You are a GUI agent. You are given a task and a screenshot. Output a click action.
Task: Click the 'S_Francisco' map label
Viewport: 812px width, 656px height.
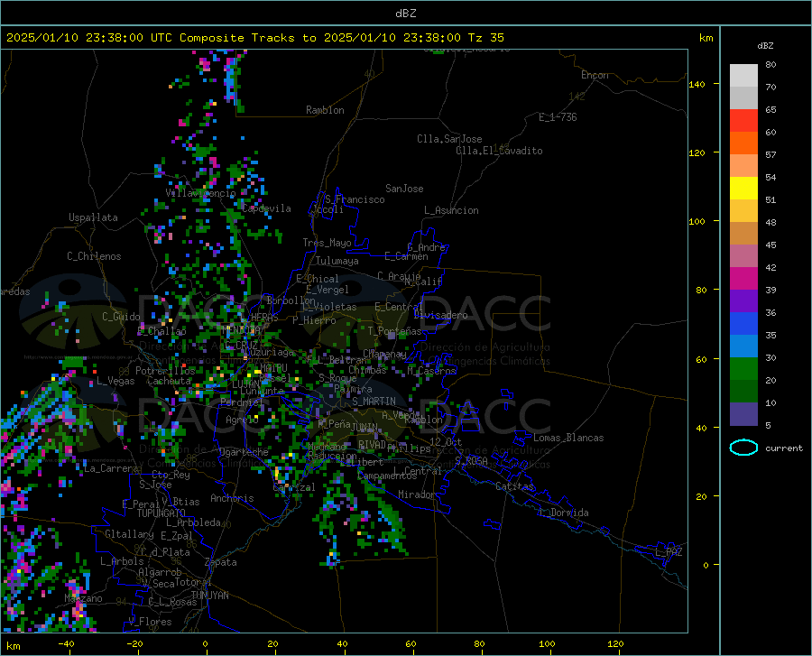pos(355,199)
